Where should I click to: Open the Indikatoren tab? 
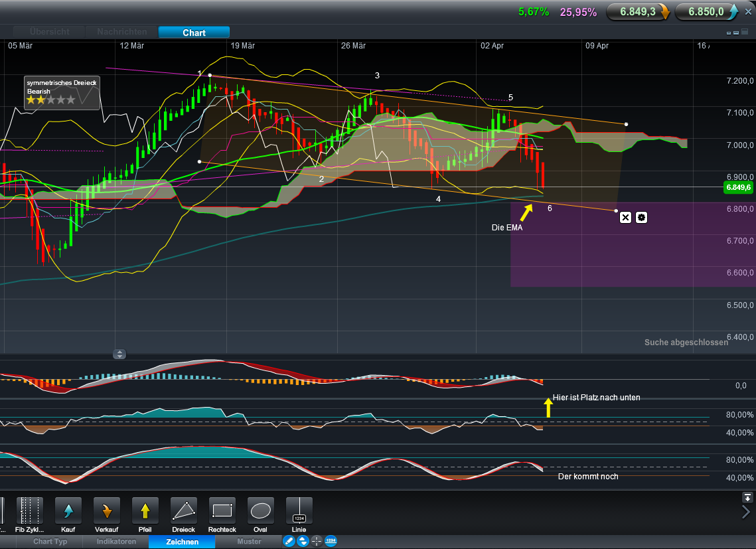tap(116, 541)
